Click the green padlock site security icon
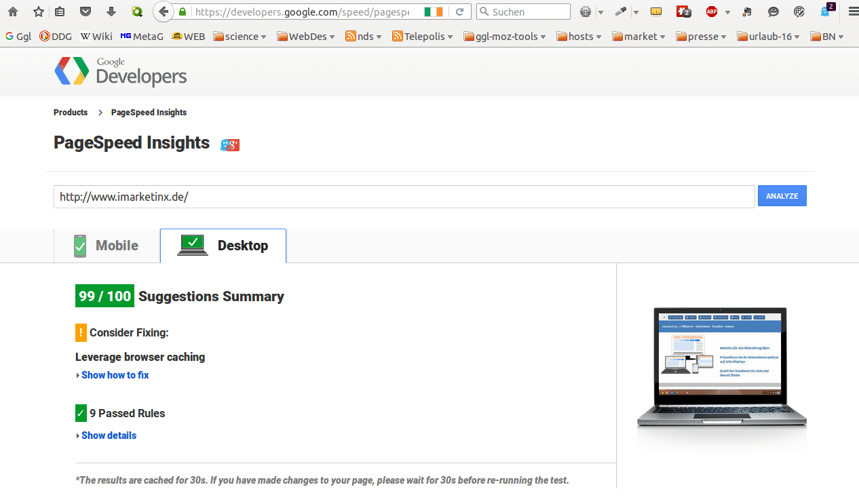The image size is (859, 504). (182, 12)
